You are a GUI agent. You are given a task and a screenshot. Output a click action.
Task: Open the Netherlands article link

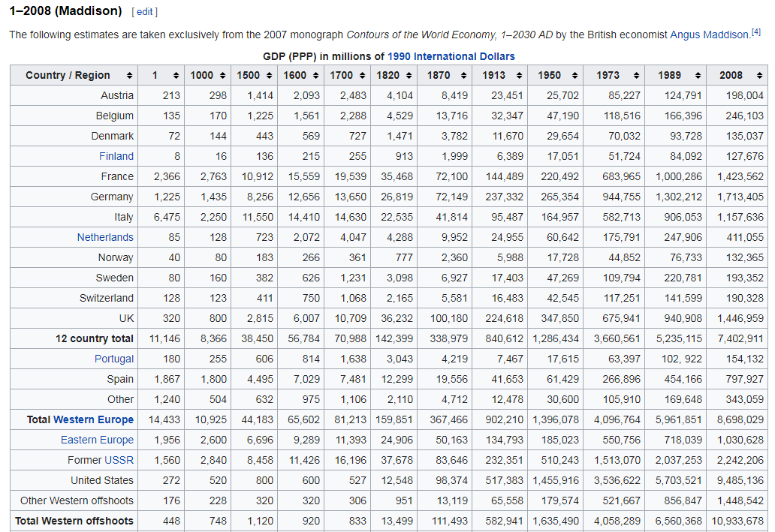point(105,237)
